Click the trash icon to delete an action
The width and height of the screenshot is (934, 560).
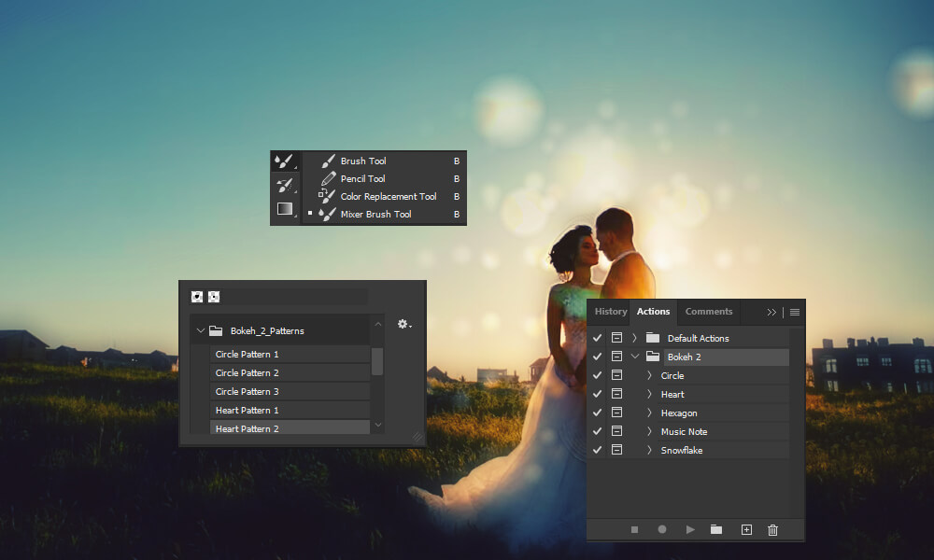pos(772,529)
